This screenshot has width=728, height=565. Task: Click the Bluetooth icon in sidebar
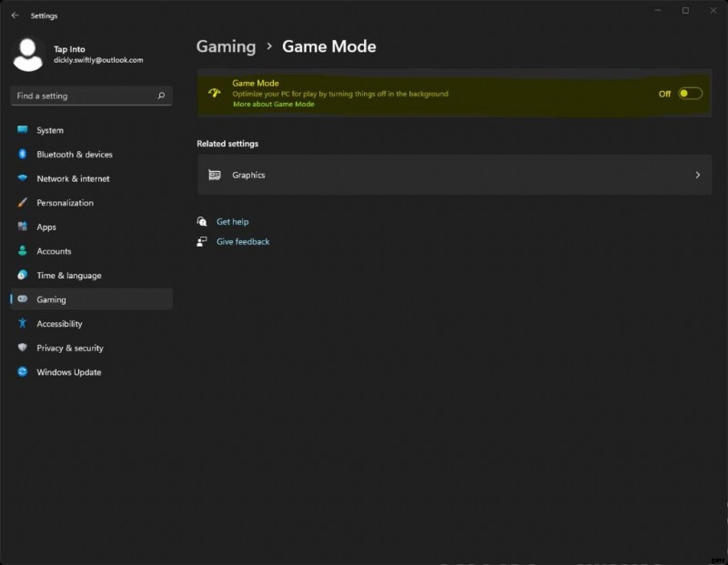coord(22,154)
